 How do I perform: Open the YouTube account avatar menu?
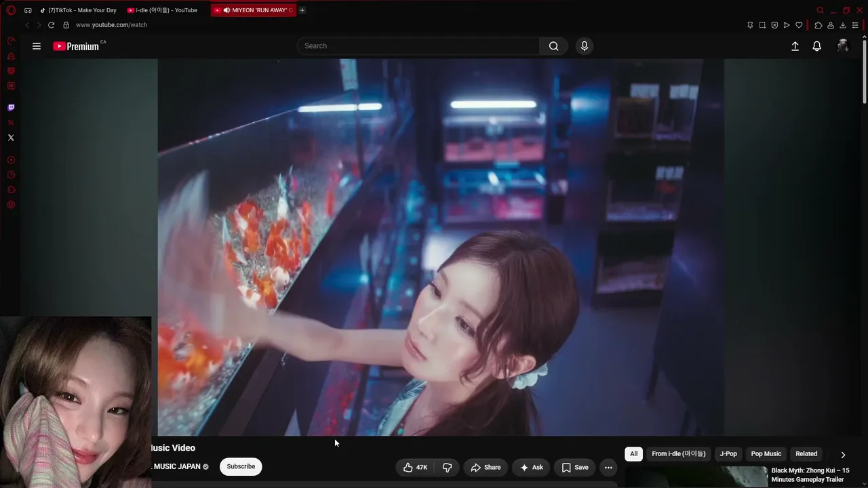[x=843, y=46]
